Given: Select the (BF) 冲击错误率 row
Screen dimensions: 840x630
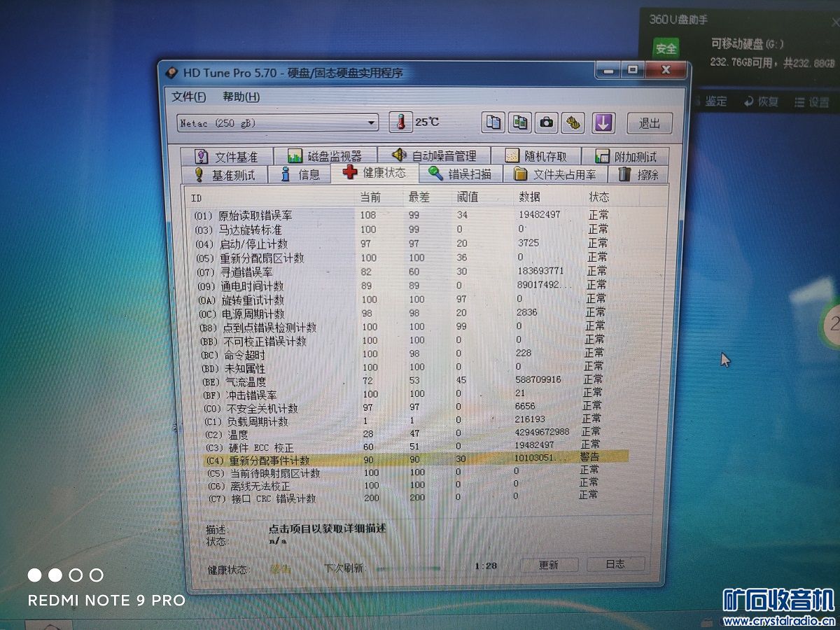Looking at the screenshot, I should [402, 394].
